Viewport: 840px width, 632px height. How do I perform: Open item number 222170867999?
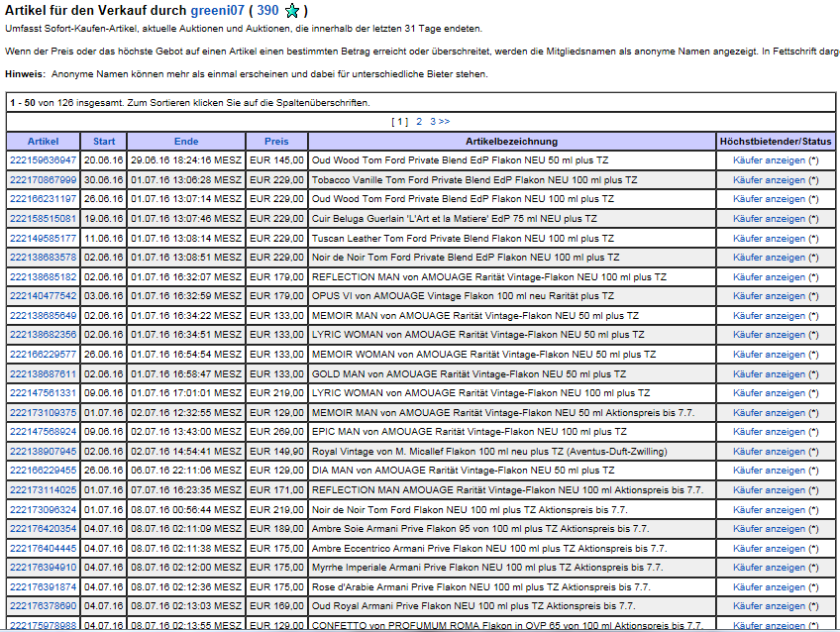click(x=44, y=180)
